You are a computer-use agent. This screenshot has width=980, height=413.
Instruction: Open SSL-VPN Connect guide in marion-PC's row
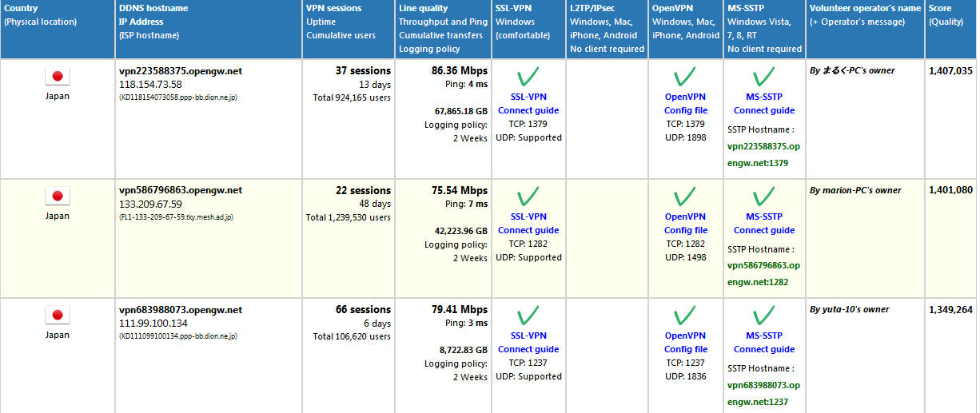coord(528,230)
